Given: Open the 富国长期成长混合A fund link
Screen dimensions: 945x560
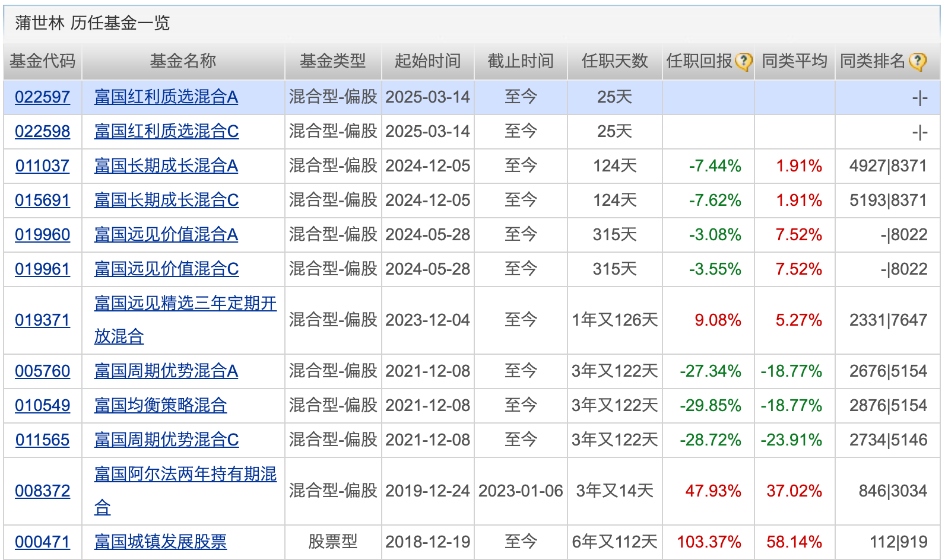Looking at the screenshot, I should point(166,166).
